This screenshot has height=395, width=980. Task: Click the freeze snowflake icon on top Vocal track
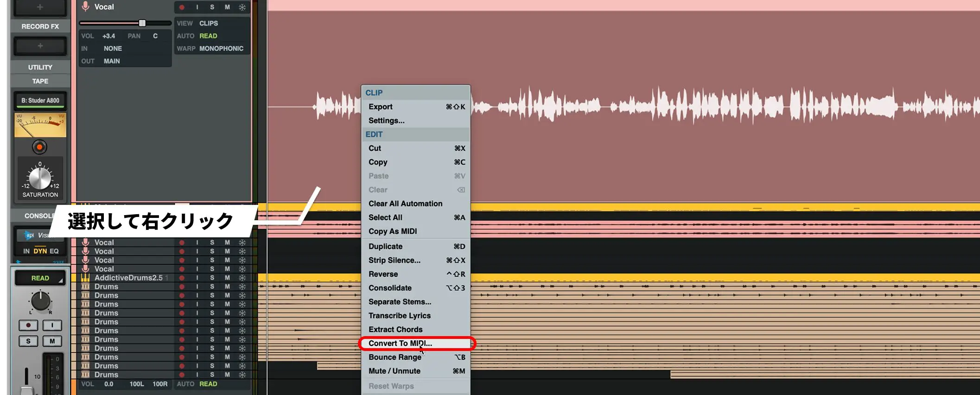242,7
